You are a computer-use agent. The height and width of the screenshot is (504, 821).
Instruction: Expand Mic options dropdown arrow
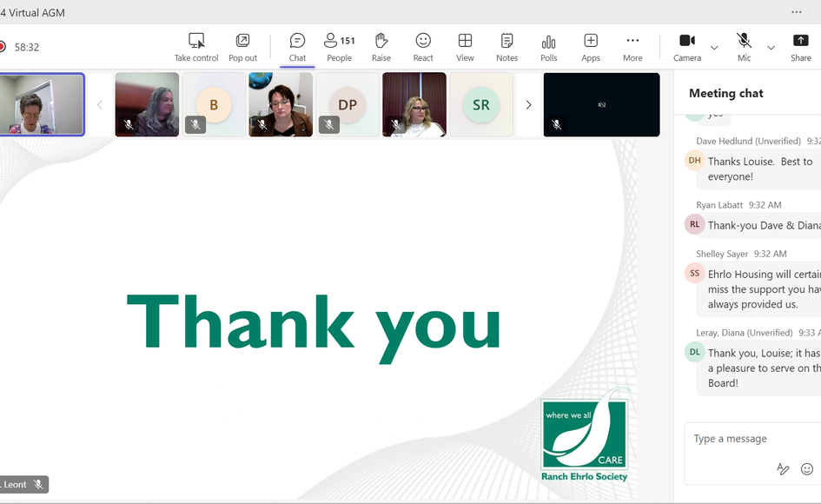coord(771,48)
